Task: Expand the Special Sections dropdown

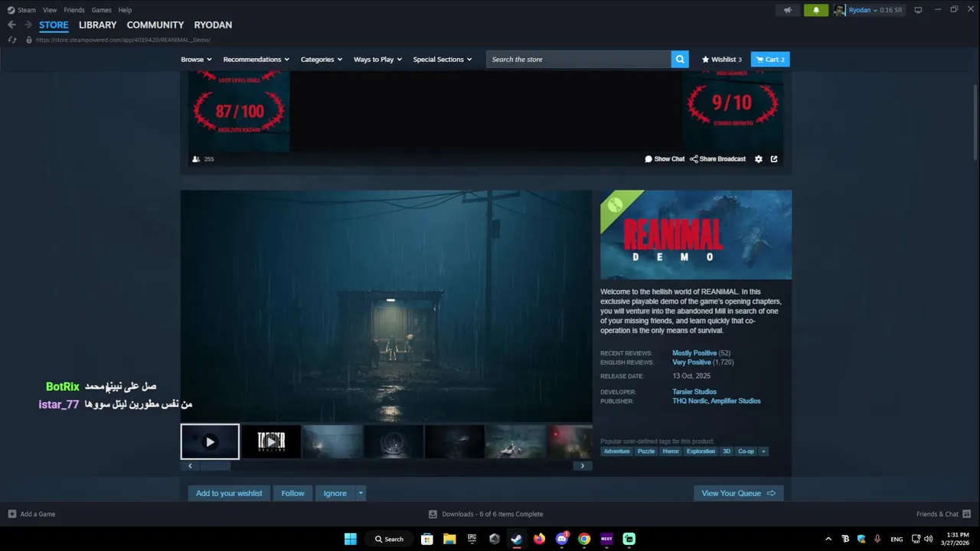Action: (442, 59)
